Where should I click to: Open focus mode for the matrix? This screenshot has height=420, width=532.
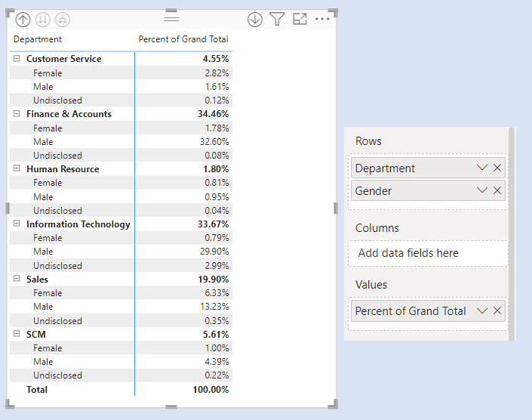coord(300,20)
